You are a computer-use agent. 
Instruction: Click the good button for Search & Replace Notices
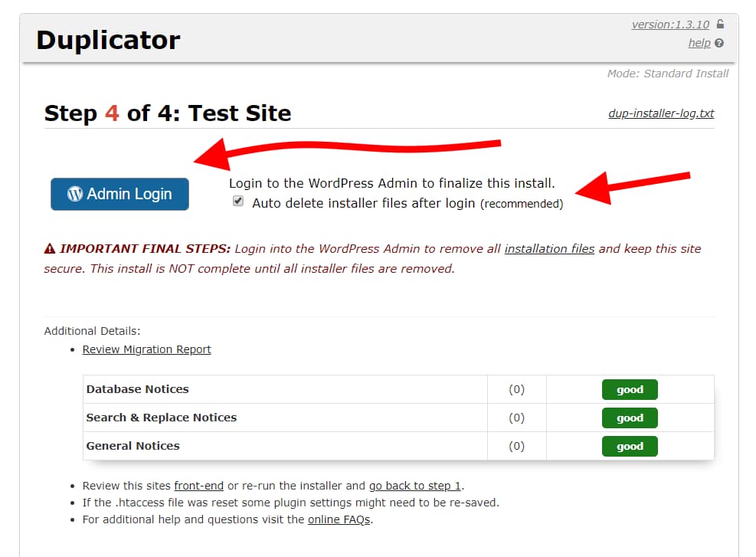click(x=630, y=418)
